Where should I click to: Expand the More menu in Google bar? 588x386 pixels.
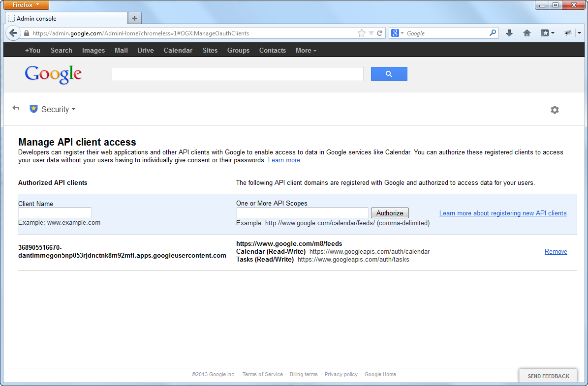306,50
